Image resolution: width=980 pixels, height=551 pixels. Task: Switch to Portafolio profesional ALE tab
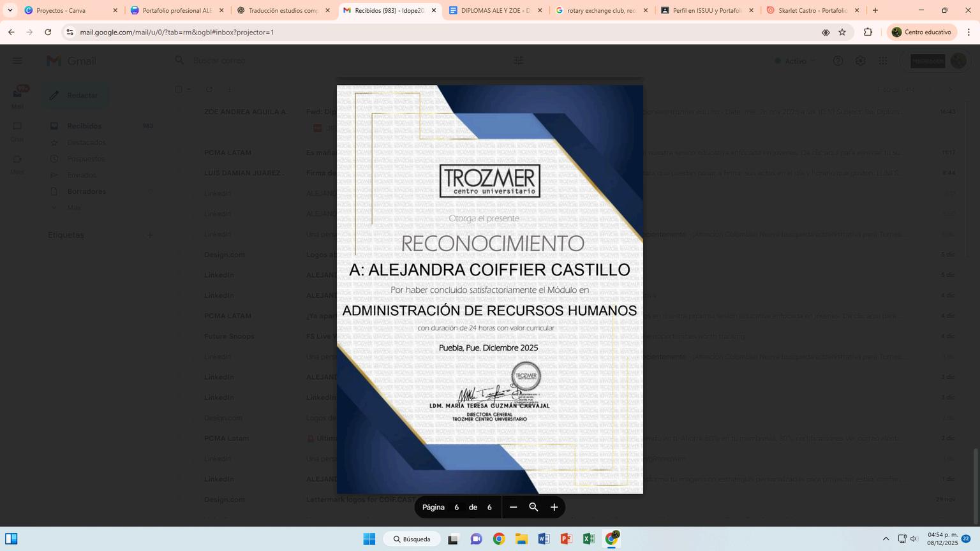coord(177,10)
